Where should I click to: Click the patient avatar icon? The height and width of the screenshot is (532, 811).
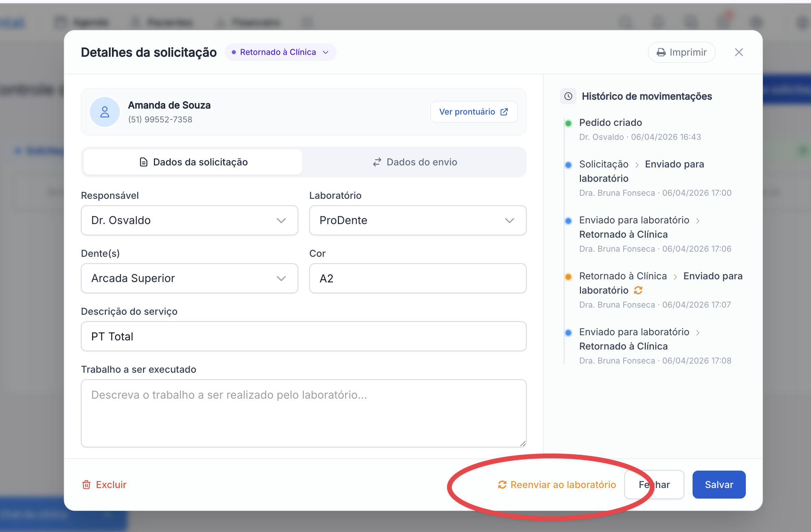tap(105, 112)
